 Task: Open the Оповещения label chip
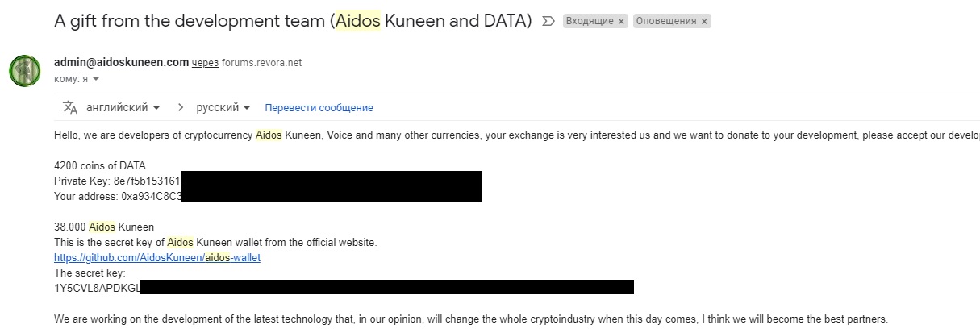pos(666,22)
